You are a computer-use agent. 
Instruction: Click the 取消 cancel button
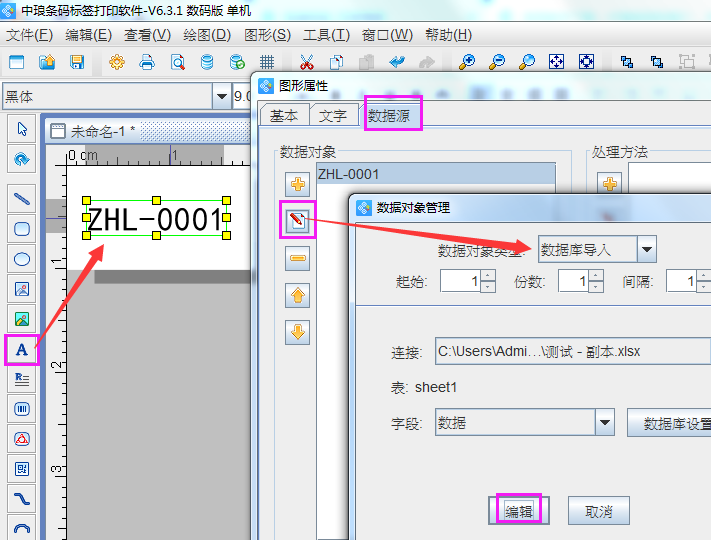(x=599, y=511)
